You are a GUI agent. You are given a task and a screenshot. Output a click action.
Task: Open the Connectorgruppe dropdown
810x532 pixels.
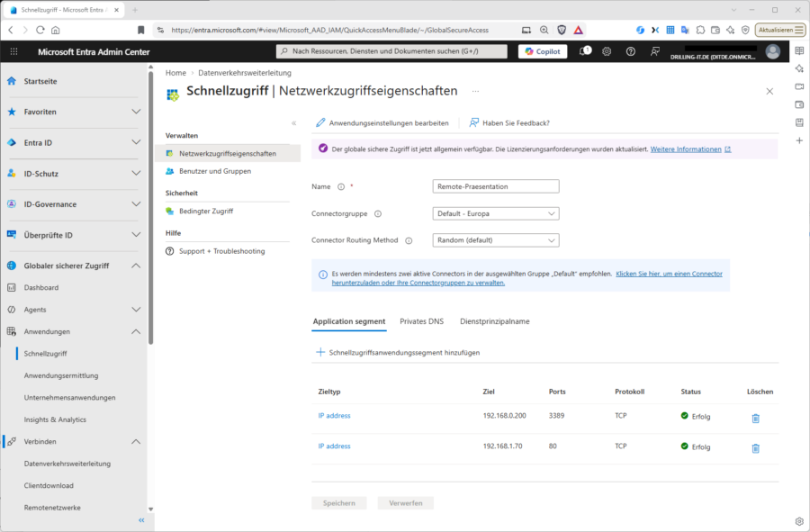(x=495, y=213)
